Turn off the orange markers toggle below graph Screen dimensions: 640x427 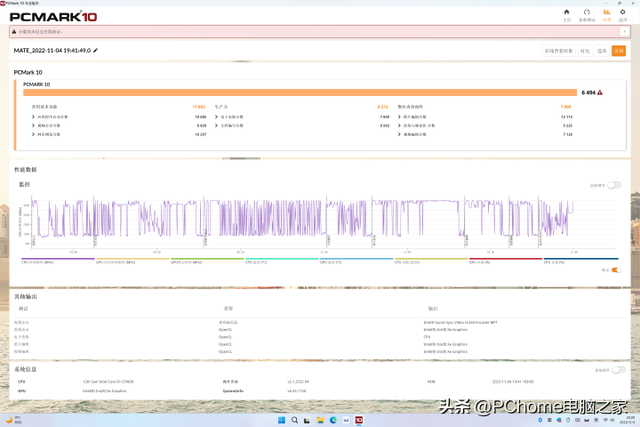tap(616, 270)
